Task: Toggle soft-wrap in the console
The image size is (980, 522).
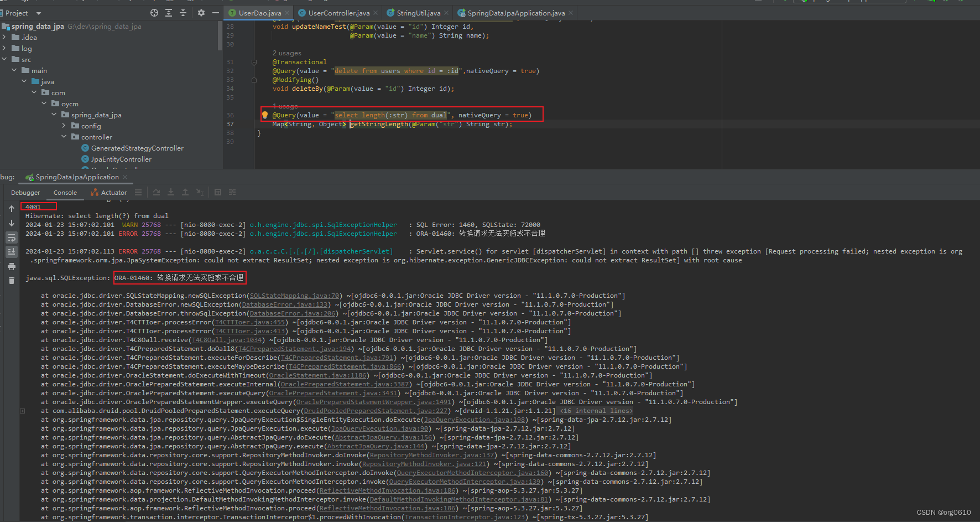Action: click(12, 237)
